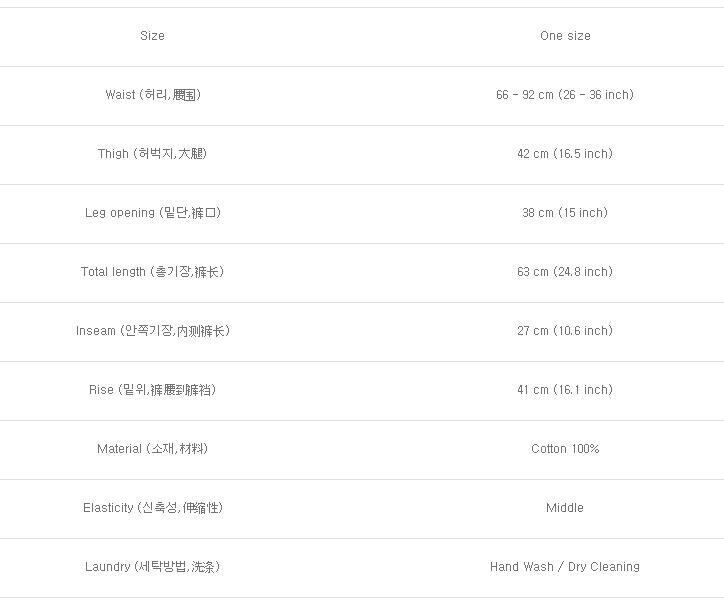Click the Leg opening row label
The image size is (724, 606).
pos(152,213)
